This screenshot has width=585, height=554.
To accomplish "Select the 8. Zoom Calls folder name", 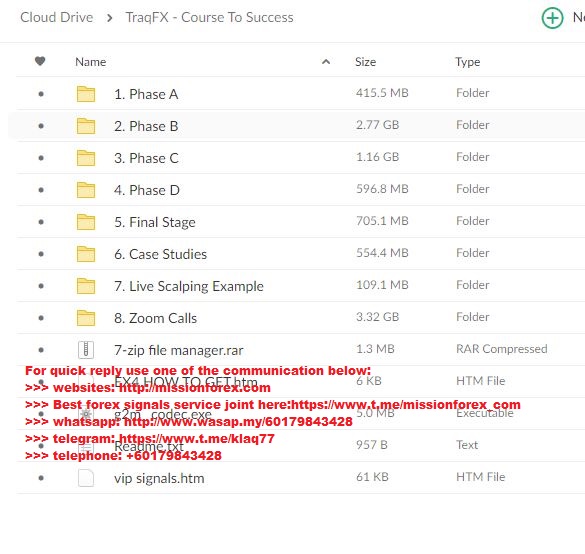I will coord(156,319).
